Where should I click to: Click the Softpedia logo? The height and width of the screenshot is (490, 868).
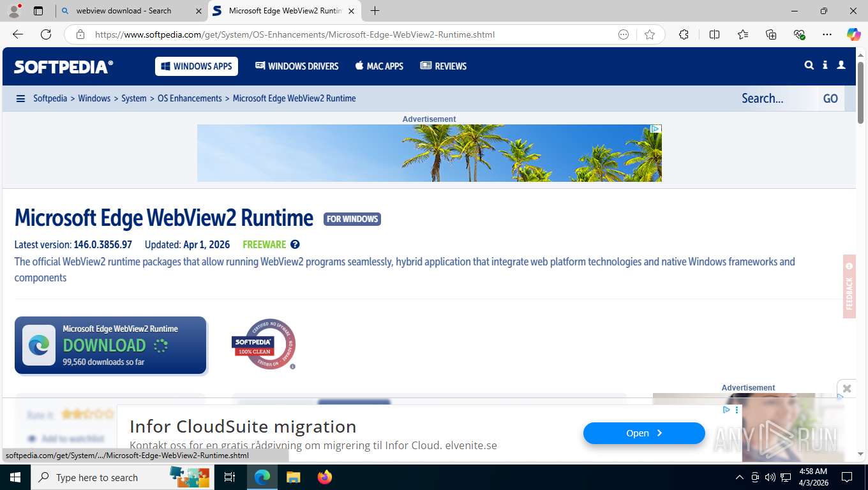point(64,66)
